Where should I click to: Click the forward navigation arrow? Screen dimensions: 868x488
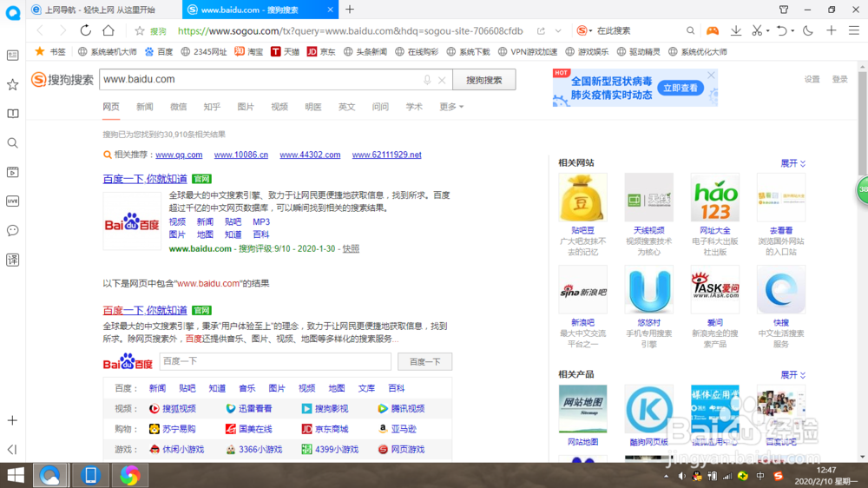click(62, 30)
